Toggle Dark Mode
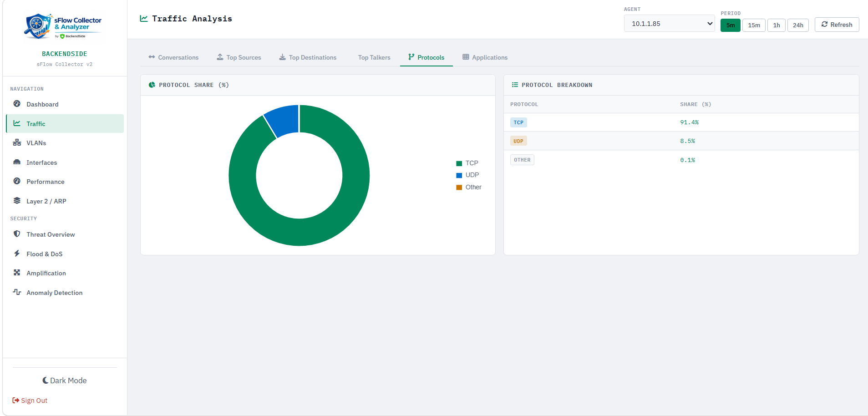Image resolution: width=868 pixels, height=416 pixels. 65,380
